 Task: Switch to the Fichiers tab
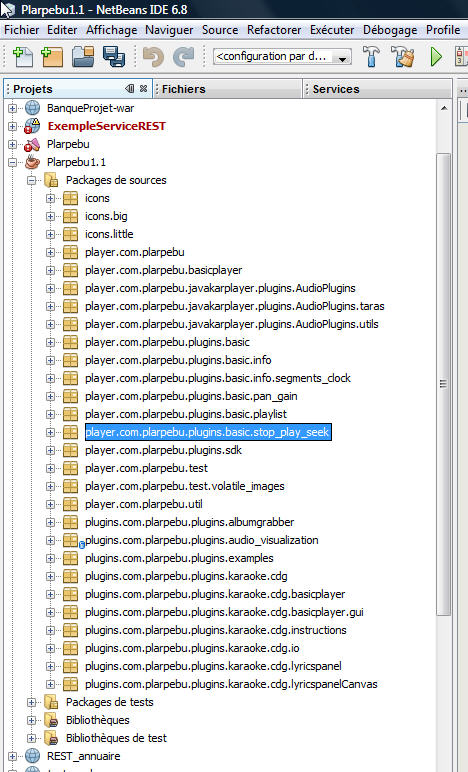pyautogui.click(x=227, y=89)
